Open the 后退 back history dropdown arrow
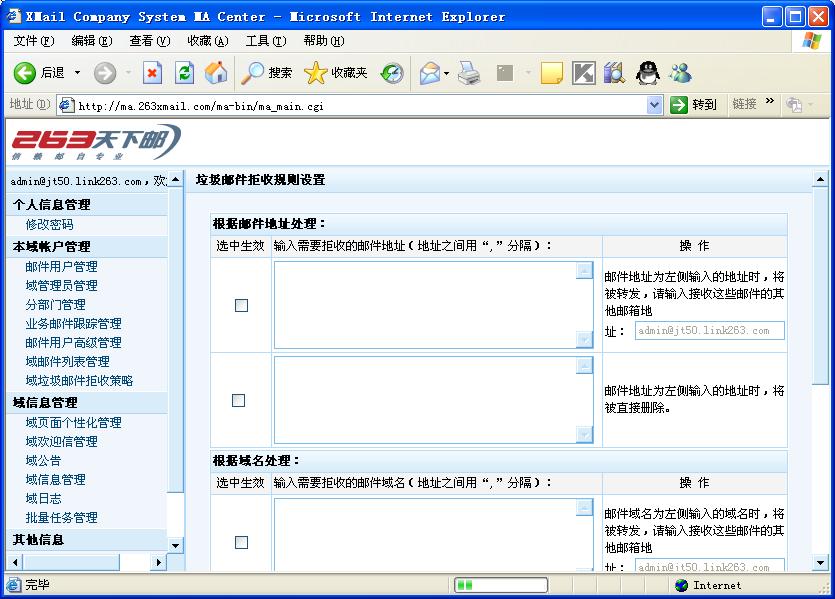Viewport: 835px width, 599px height. click(x=78, y=72)
